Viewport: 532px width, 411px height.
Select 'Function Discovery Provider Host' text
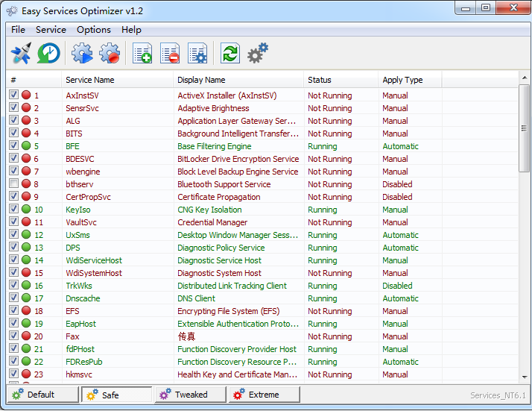point(237,349)
